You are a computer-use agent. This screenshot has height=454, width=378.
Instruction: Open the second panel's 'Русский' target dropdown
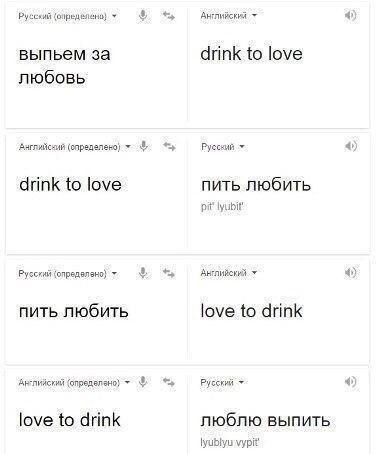tap(223, 147)
